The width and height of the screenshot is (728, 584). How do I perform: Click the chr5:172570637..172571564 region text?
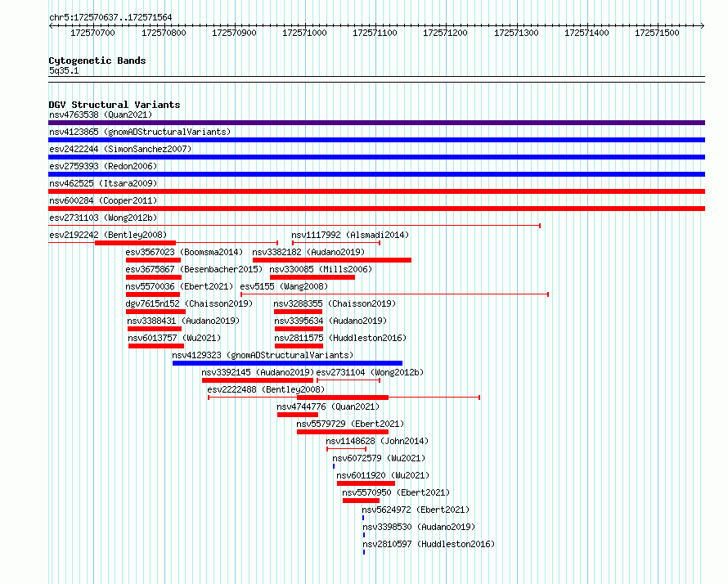click(x=110, y=18)
